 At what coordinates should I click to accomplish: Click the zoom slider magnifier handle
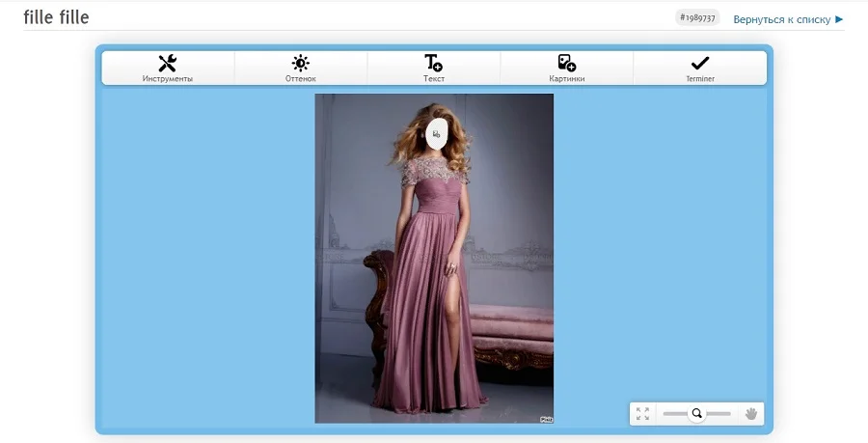pyautogui.click(x=697, y=414)
